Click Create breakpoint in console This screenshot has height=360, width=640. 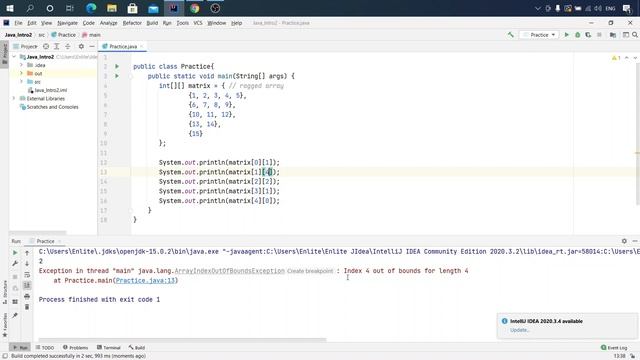click(310, 271)
